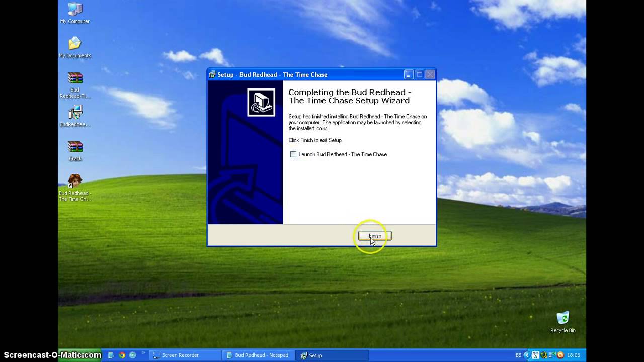Click the Setup taskbar button
Viewport: 644px width, 362px height.
click(333, 355)
